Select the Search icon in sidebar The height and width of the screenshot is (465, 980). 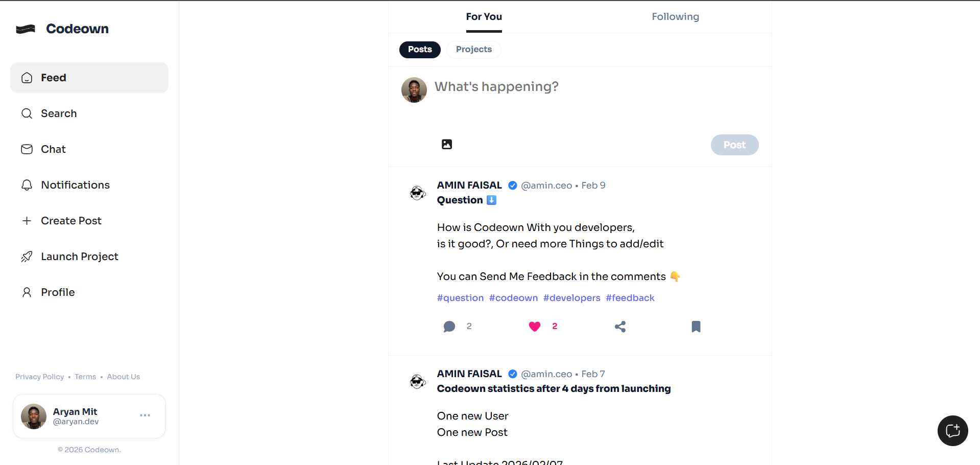pyautogui.click(x=27, y=113)
